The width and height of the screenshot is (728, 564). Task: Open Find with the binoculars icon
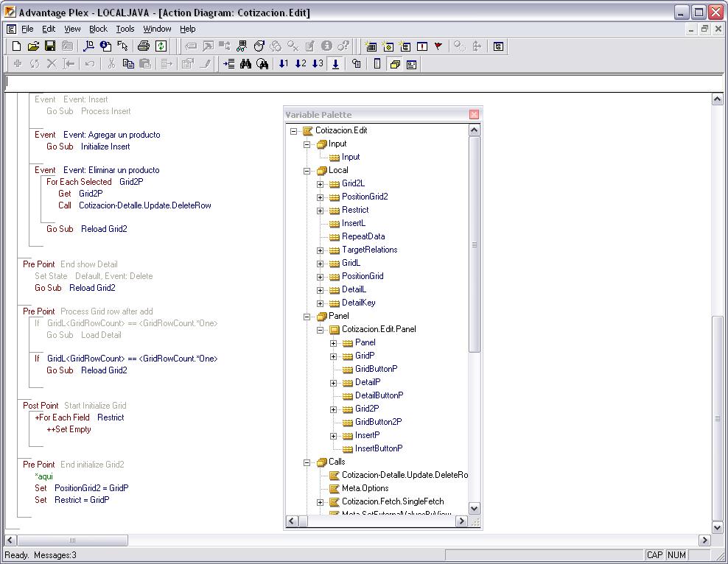click(245, 63)
